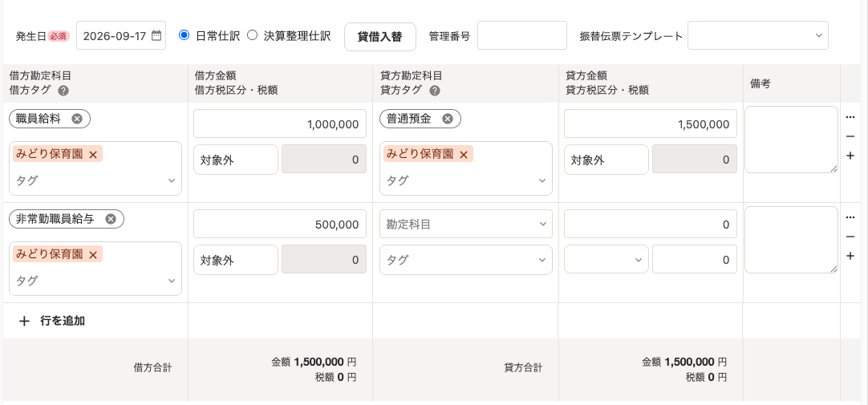Click the 管理番号 input field

(x=522, y=35)
